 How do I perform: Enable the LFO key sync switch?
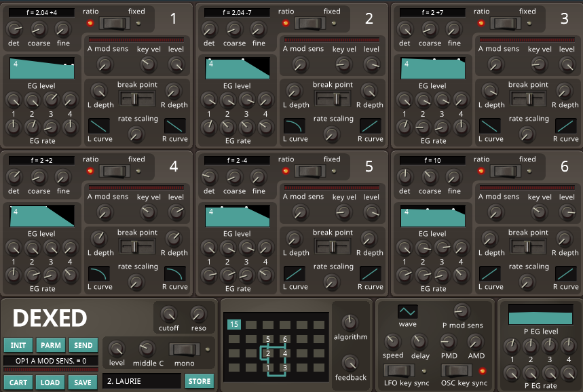[x=400, y=370]
